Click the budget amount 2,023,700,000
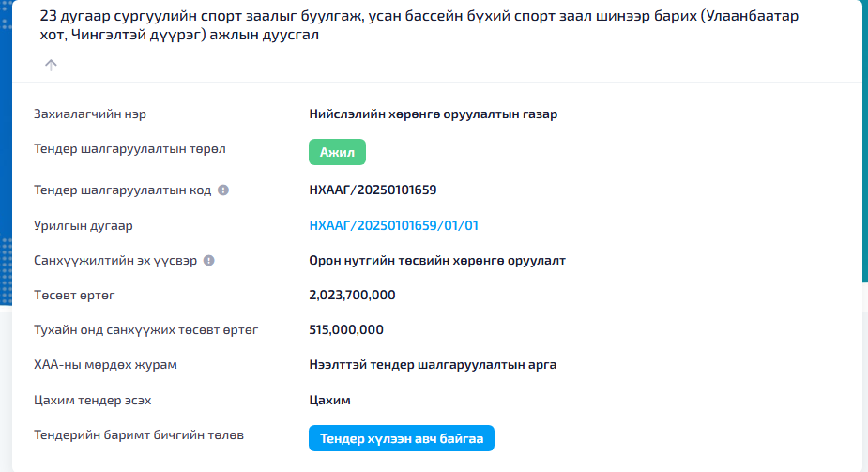This screenshot has height=472, width=868. [352, 296]
